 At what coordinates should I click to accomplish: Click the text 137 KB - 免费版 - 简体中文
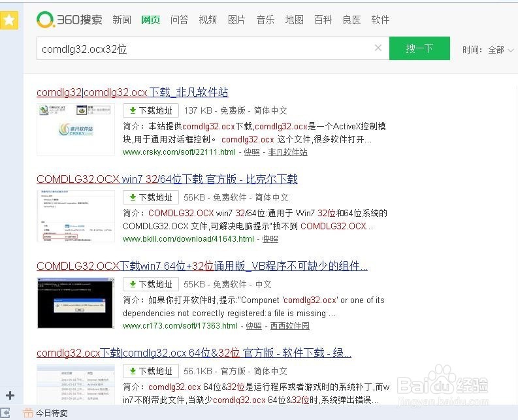click(x=236, y=110)
